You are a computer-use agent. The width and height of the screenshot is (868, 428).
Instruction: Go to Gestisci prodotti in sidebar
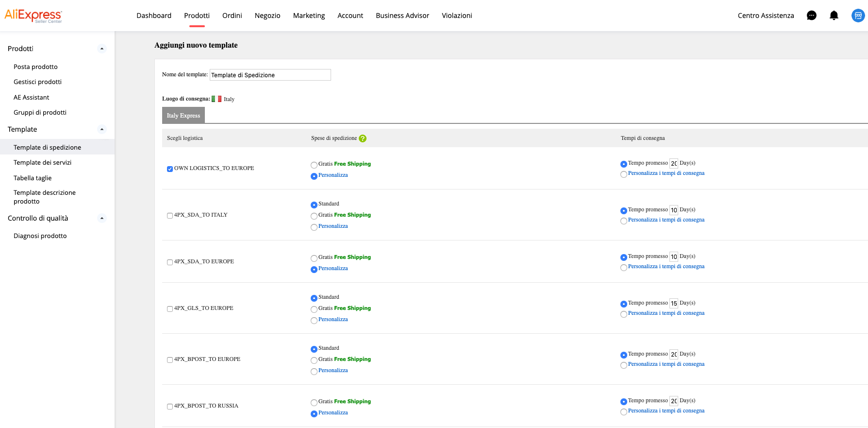coord(37,82)
